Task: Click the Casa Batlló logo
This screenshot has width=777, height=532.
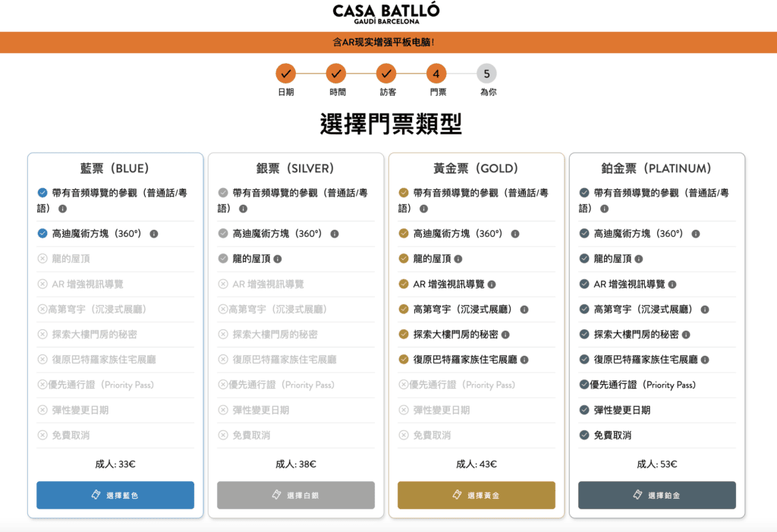Action: pos(386,14)
